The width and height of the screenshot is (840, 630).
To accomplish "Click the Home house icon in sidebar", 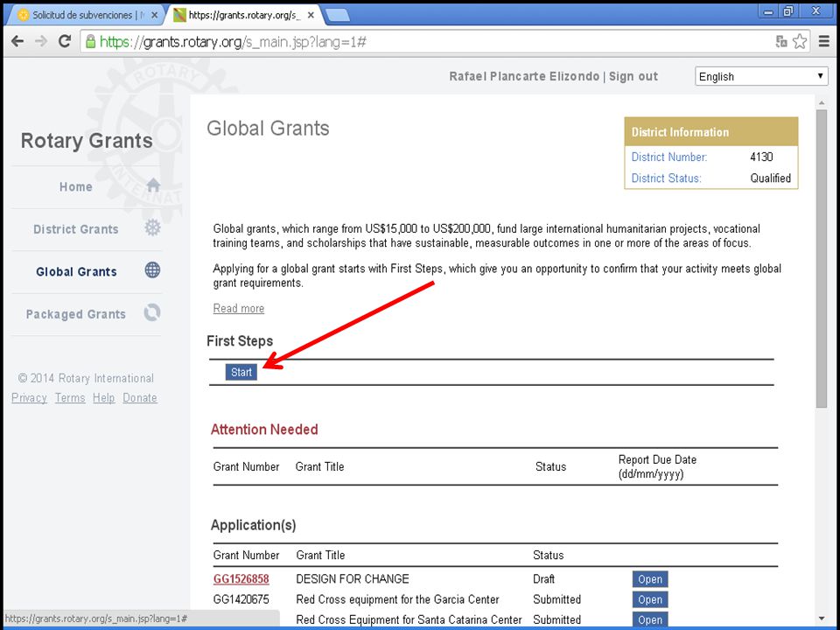I will 153,185.
